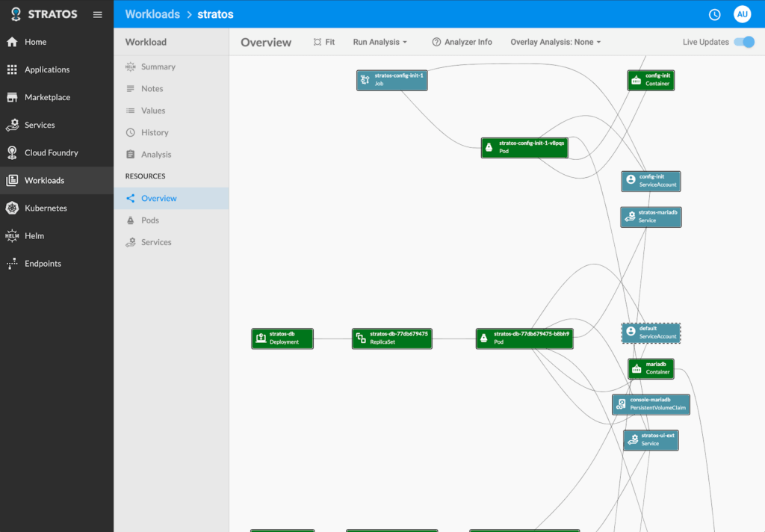Click the Endpoints icon
The image size is (765, 532).
(12, 264)
